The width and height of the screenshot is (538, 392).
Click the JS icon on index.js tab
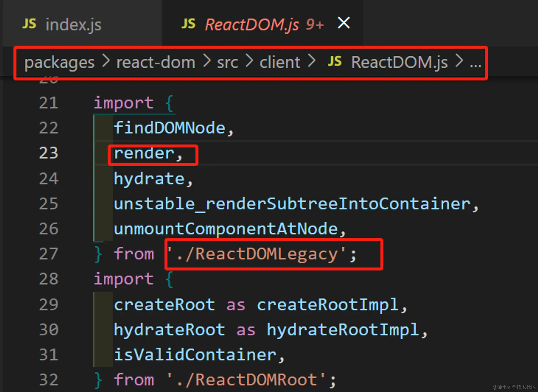29,24
